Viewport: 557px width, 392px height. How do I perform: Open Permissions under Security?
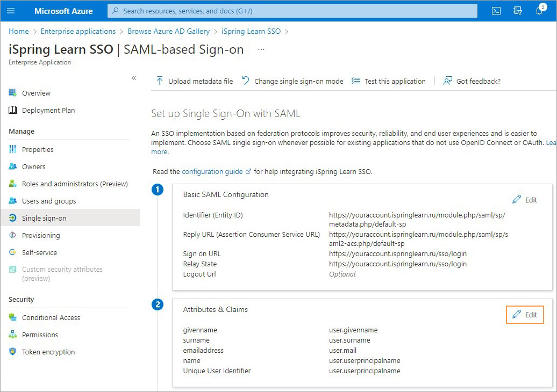click(x=40, y=335)
